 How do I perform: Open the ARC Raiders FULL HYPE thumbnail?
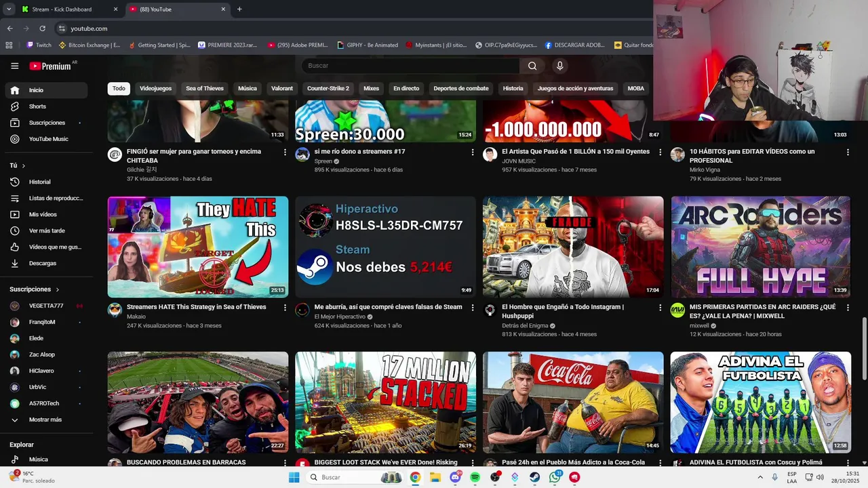(x=761, y=247)
